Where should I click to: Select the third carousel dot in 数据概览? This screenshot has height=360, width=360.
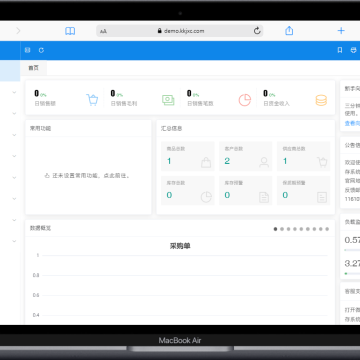[x=288, y=229]
